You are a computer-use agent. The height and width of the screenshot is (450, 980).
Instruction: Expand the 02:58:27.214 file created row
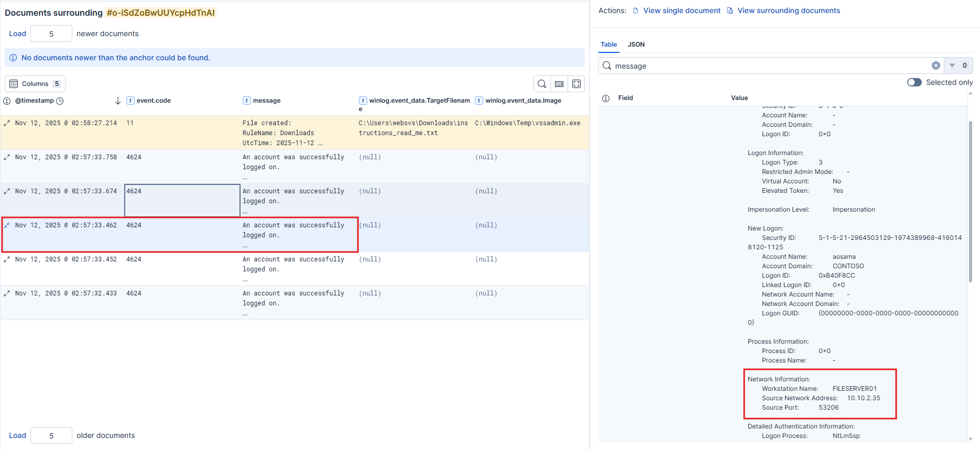tap(7, 123)
